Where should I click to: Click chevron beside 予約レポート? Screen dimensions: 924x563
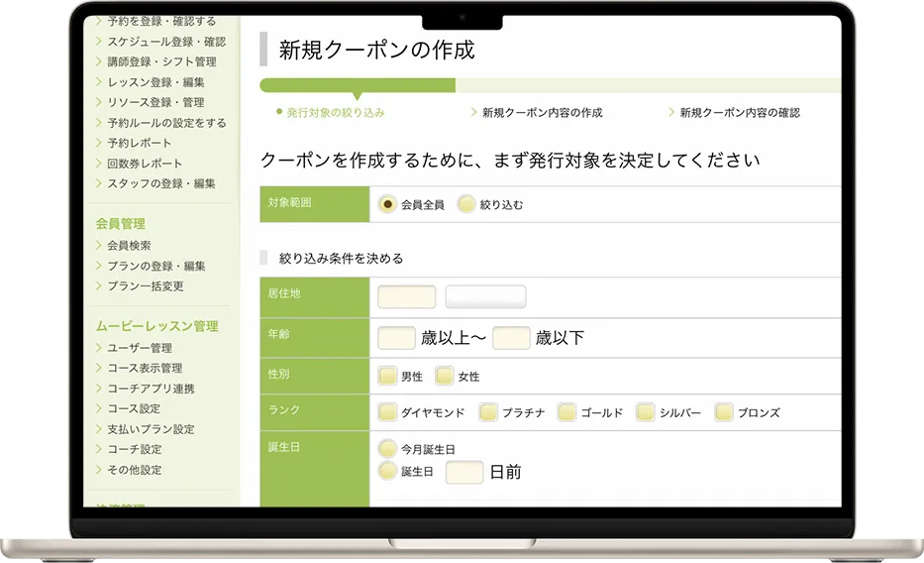tap(99, 143)
